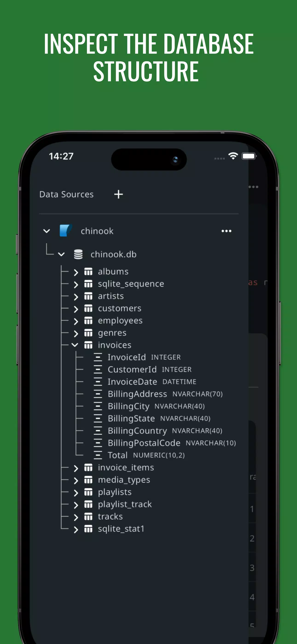Click the sqlite_stat1 table icon
The image size is (297, 644).
pyautogui.click(x=88, y=529)
